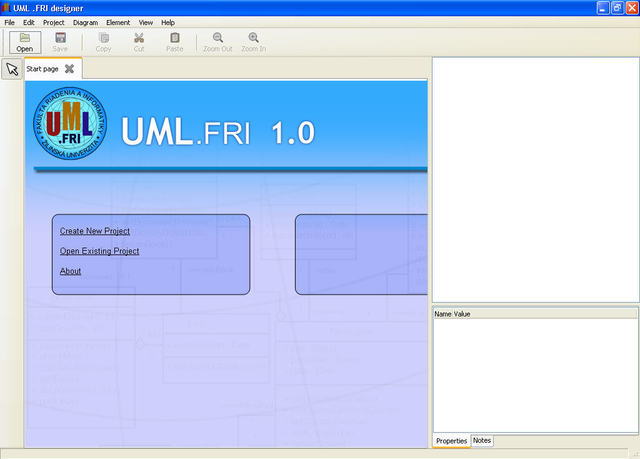This screenshot has height=459, width=640.
Task: Switch to the Properties tab
Action: 451,441
